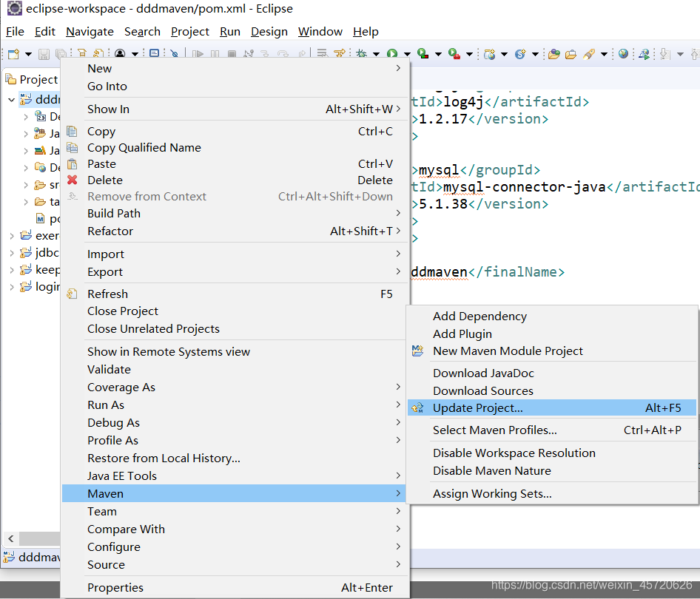Select Update Project... in Maven submenu

coord(552,407)
